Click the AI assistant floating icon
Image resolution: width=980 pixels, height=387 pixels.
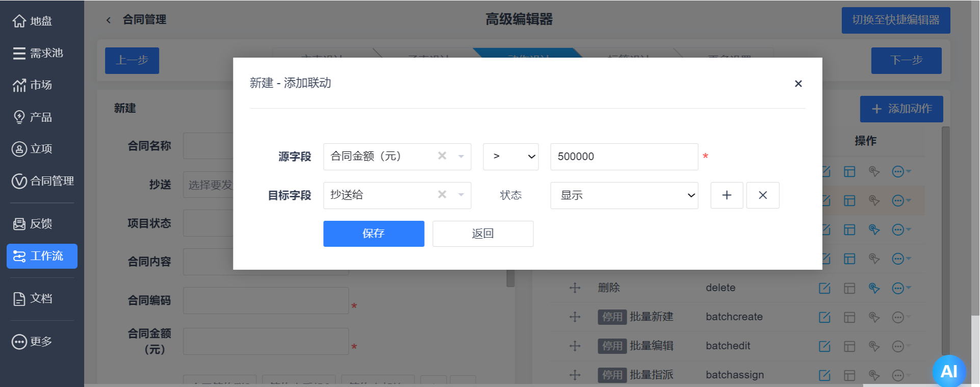tap(948, 371)
